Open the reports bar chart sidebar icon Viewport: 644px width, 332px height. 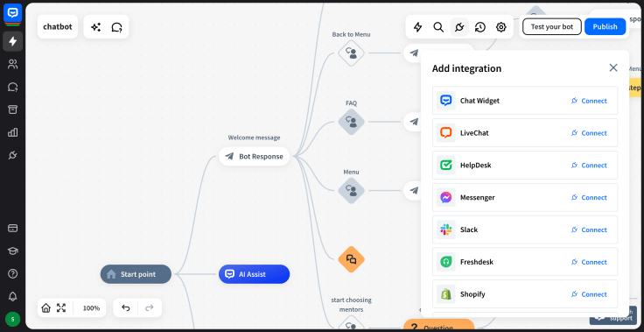[x=13, y=132]
